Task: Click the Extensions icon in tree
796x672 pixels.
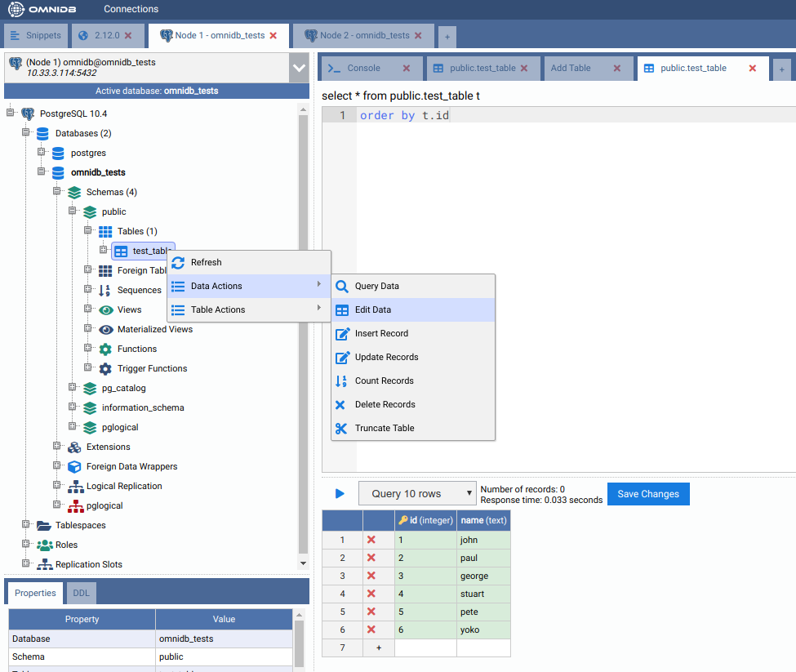Action: [x=74, y=447]
